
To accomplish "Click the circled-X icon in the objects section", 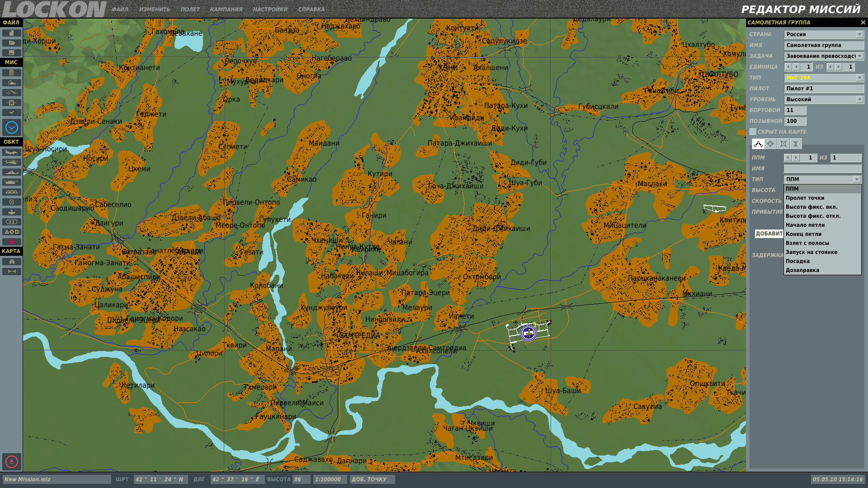I will point(12,202).
